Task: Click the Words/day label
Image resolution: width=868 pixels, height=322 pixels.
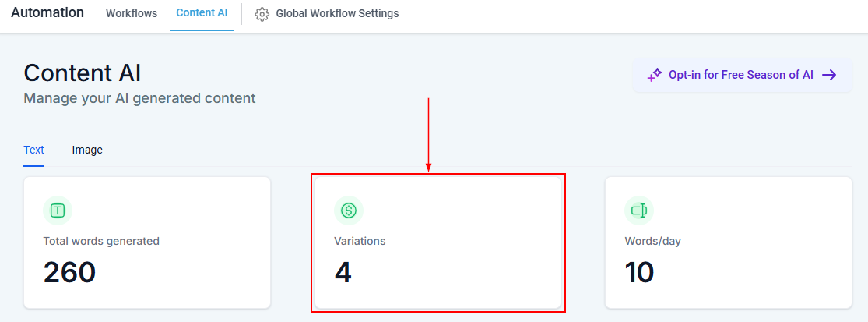Action: tap(652, 241)
